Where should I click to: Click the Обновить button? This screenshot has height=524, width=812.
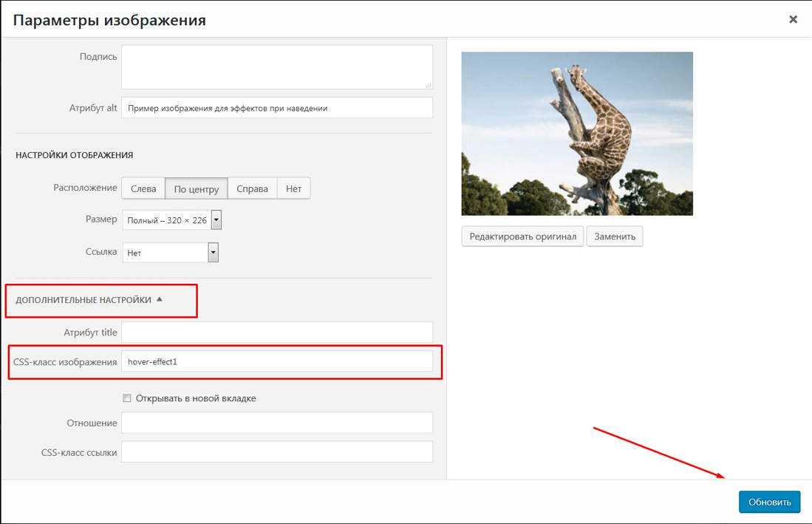769,502
